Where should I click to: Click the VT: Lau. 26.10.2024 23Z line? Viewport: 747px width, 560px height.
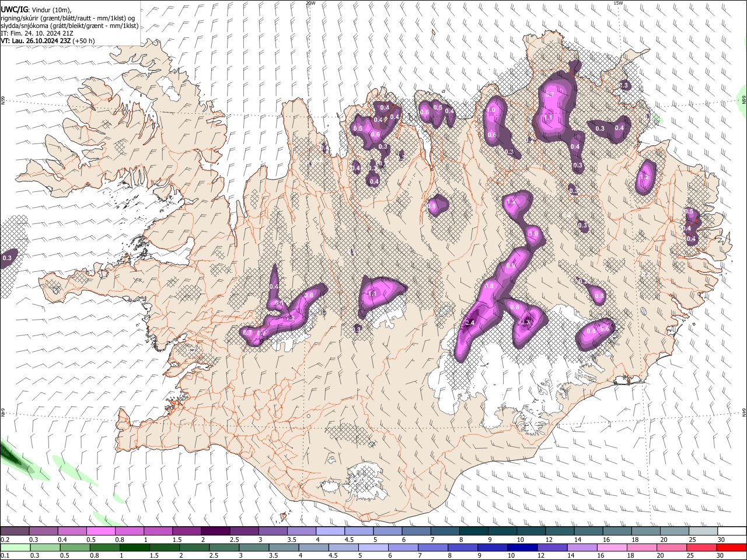click(x=47, y=41)
